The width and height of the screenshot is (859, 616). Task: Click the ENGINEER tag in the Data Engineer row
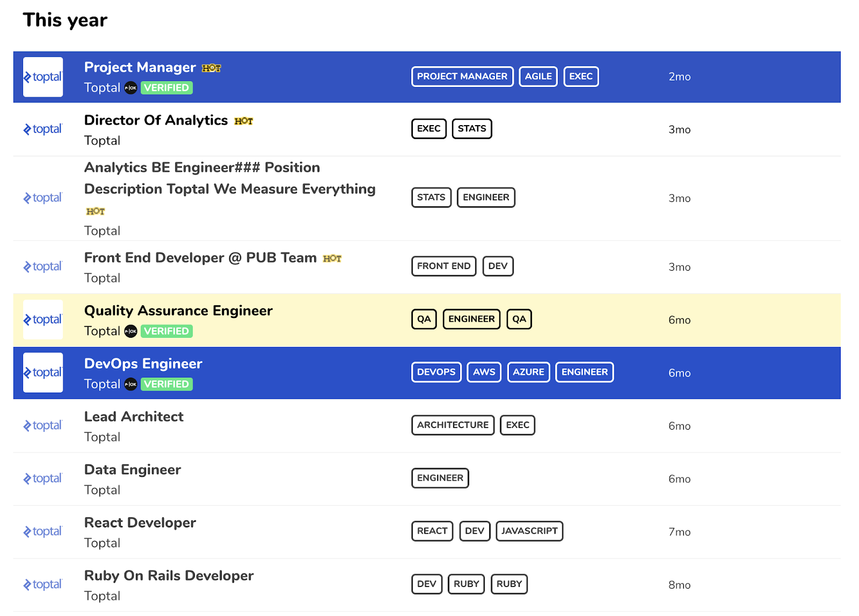(440, 478)
